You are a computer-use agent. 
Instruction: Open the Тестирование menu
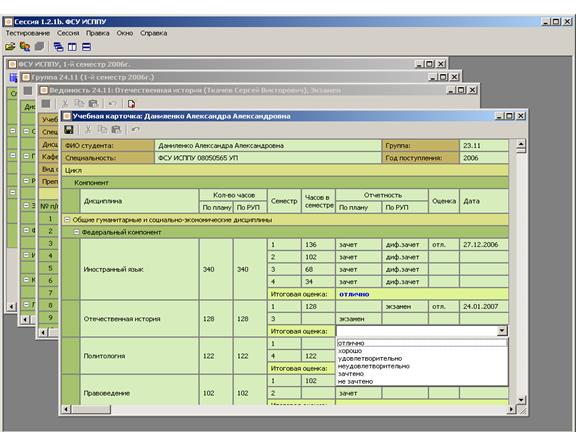pyautogui.click(x=28, y=33)
